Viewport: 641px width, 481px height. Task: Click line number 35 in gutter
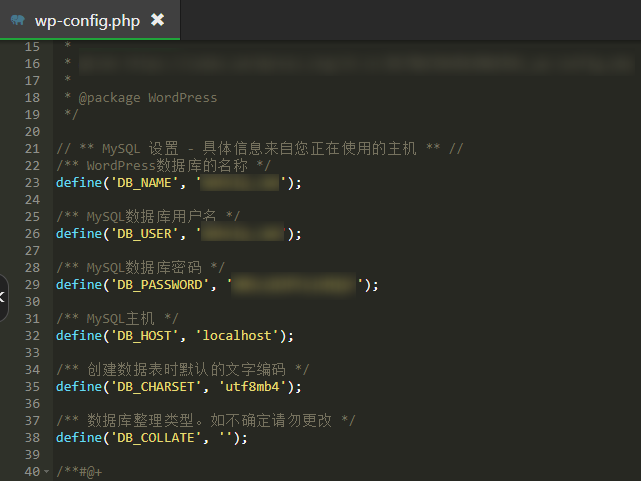coord(32,387)
